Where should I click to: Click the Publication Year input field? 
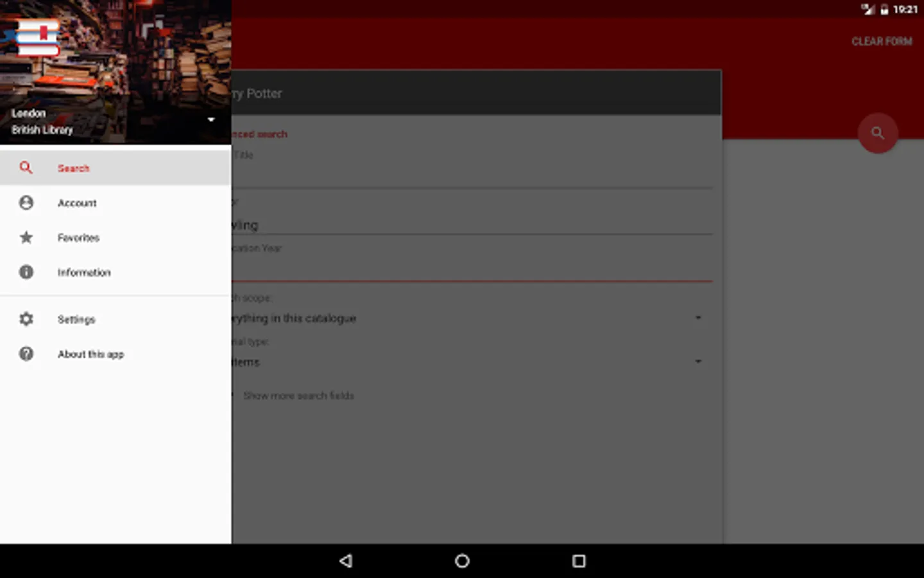tap(472, 270)
